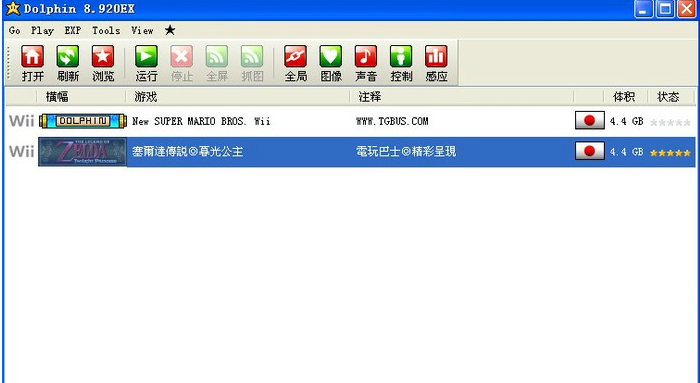This screenshot has width=700, height=383.
Task: Open 全局 global settings icon
Action: click(x=296, y=57)
